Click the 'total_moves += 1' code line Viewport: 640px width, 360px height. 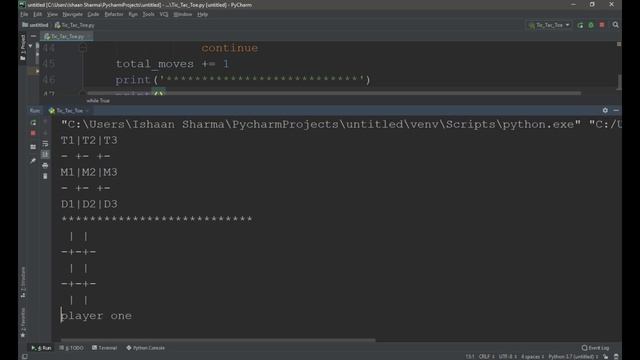point(172,64)
